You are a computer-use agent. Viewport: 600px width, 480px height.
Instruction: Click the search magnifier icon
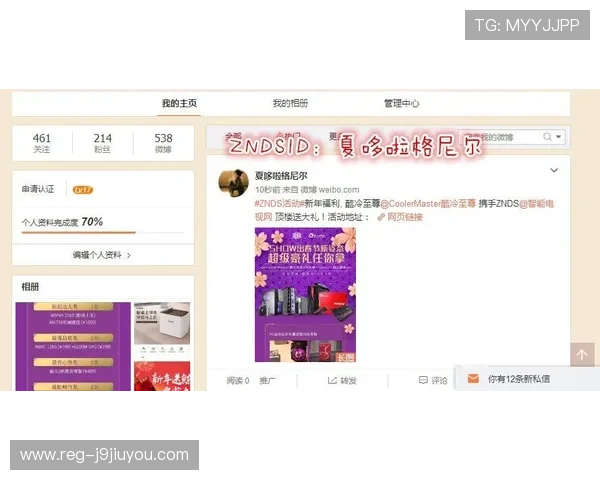[547, 137]
